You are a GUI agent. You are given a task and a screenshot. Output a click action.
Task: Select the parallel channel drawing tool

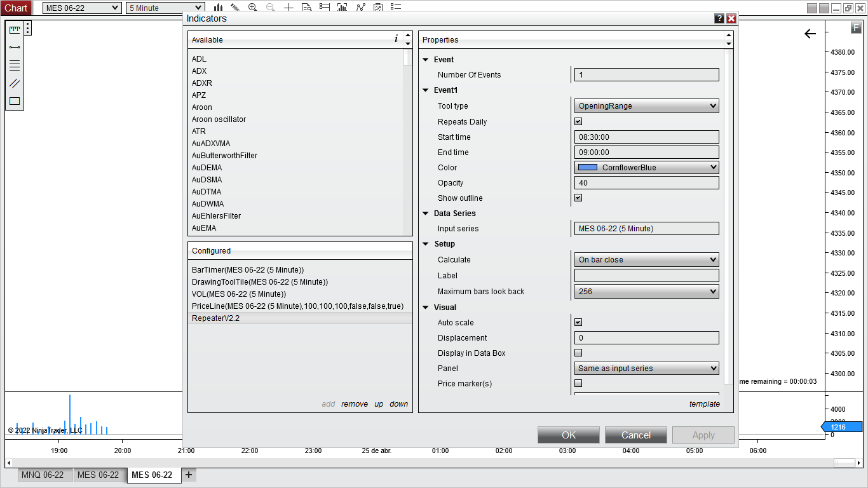tap(15, 83)
